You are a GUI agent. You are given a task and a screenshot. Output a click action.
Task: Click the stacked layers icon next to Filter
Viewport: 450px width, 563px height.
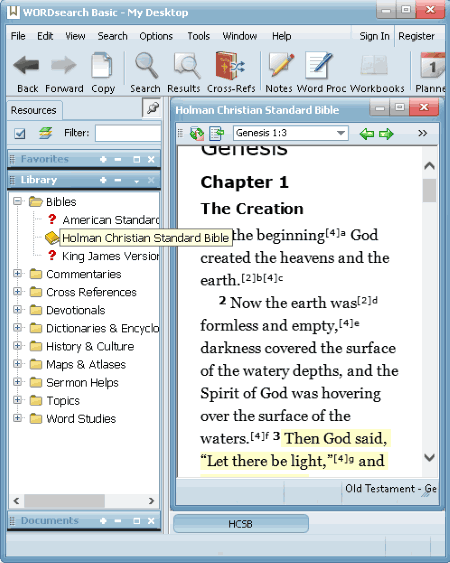point(46,133)
